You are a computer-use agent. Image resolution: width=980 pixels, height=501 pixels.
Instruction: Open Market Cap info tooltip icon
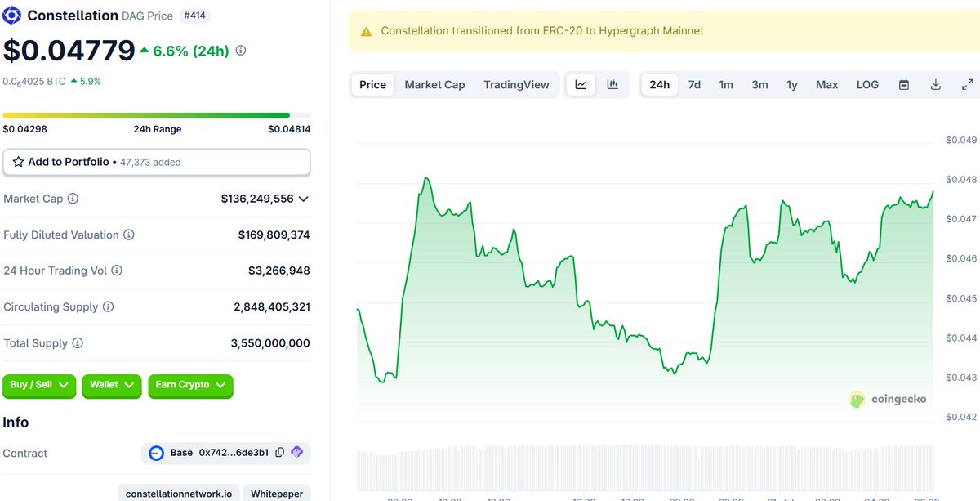(x=73, y=199)
